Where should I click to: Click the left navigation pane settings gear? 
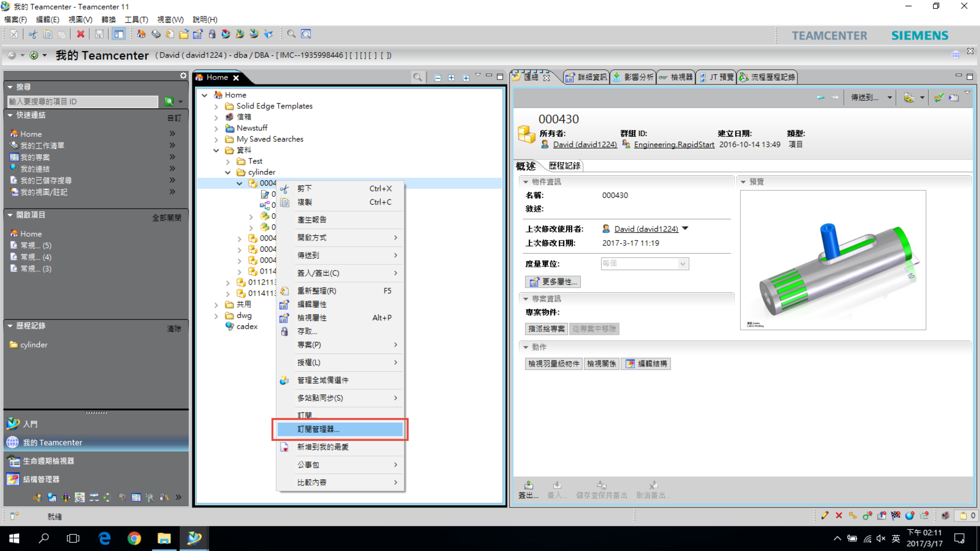click(x=183, y=76)
